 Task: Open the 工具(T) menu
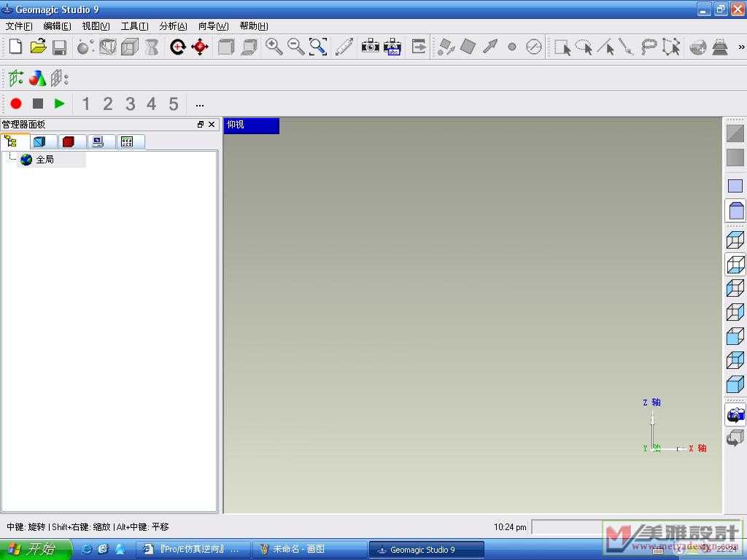pyautogui.click(x=134, y=26)
